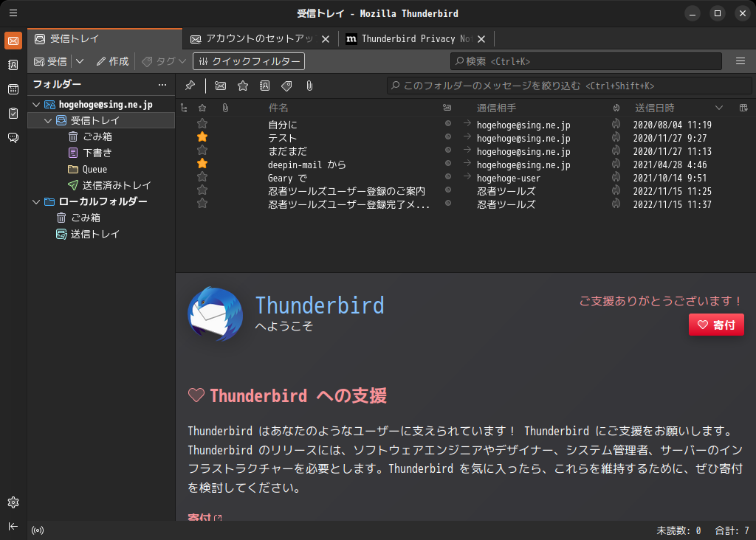Open folder pane options (three dots)
This screenshot has width=756, height=540.
(x=162, y=85)
